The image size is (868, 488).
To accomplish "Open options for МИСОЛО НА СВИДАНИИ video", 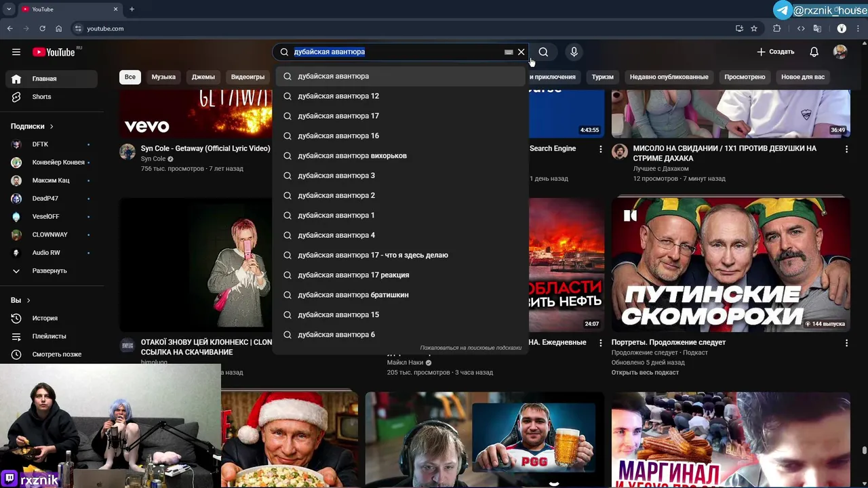I will pos(846,149).
